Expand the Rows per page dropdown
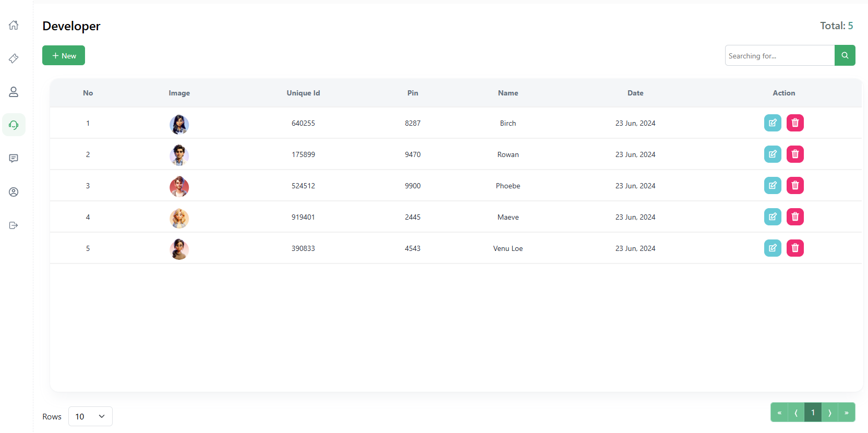The height and width of the screenshot is (433, 868). tap(90, 416)
